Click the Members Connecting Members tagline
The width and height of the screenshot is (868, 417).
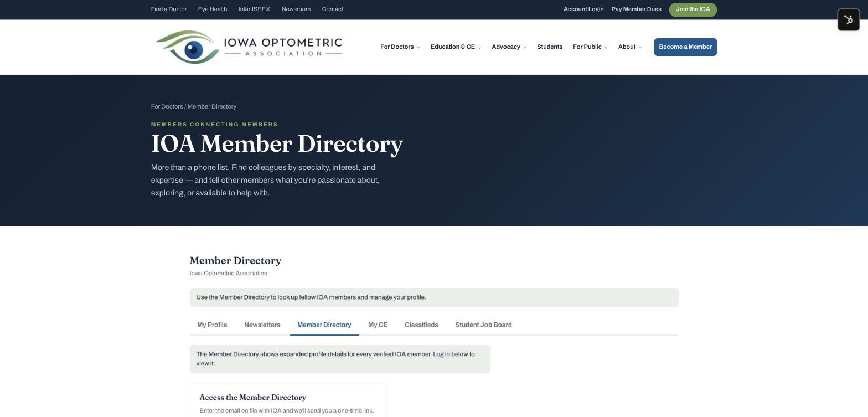click(214, 125)
